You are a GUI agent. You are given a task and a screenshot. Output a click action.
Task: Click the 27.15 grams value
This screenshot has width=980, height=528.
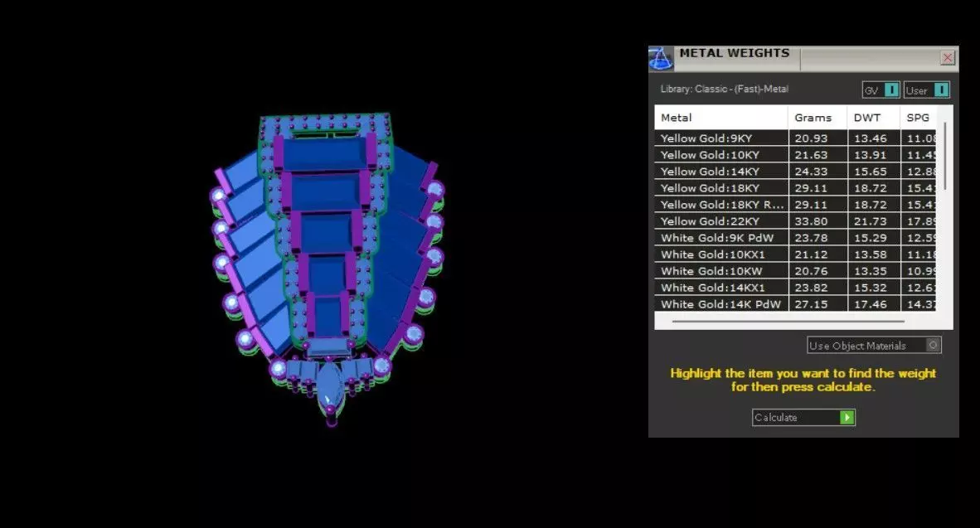click(811, 303)
